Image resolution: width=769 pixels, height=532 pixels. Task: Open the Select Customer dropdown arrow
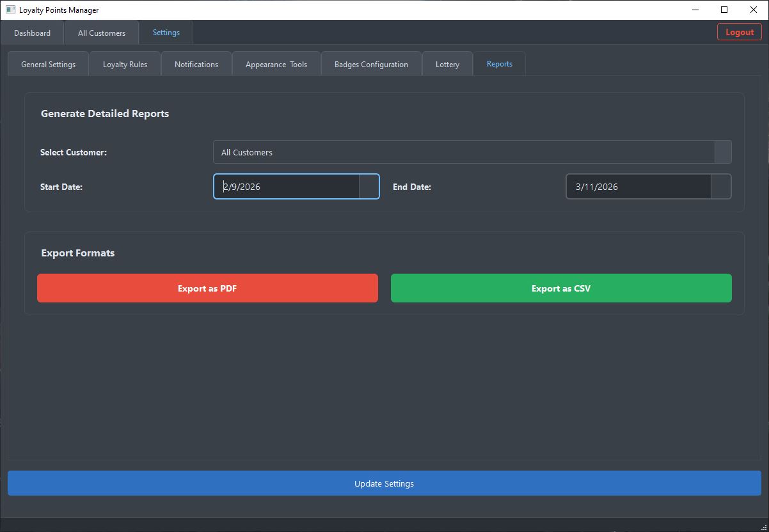[722, 152]
